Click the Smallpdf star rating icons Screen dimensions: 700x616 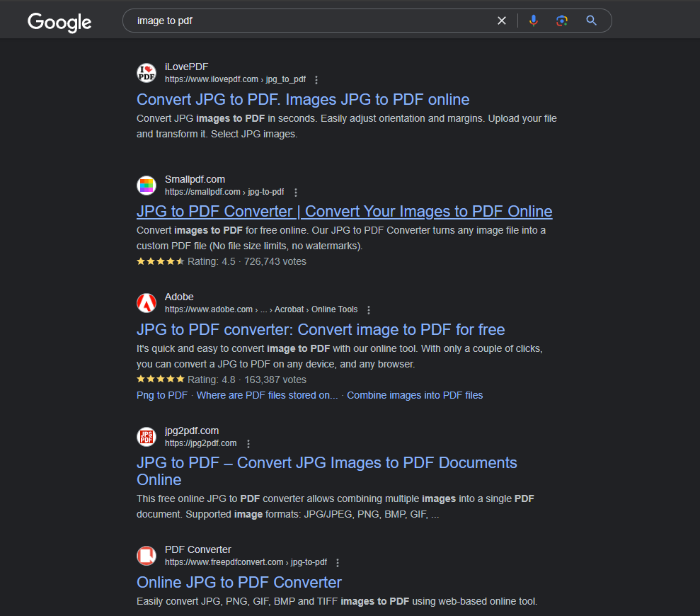tap(160, 261)
